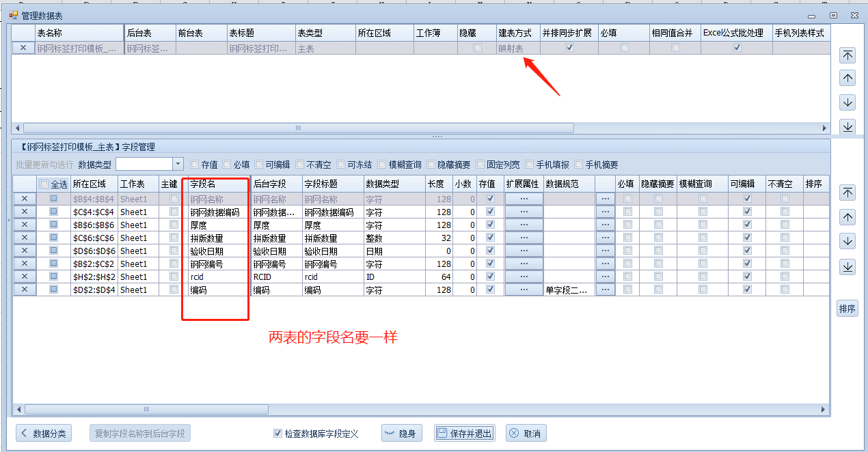Click move-up arrow beside upper table
The height and width of the screenshot is (452, 868).
tap(847, 79)
